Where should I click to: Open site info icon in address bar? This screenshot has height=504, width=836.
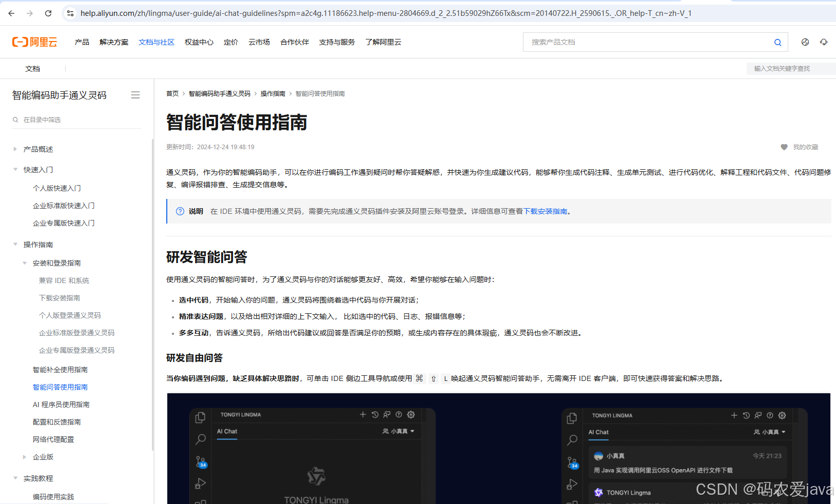click(70, 13)
